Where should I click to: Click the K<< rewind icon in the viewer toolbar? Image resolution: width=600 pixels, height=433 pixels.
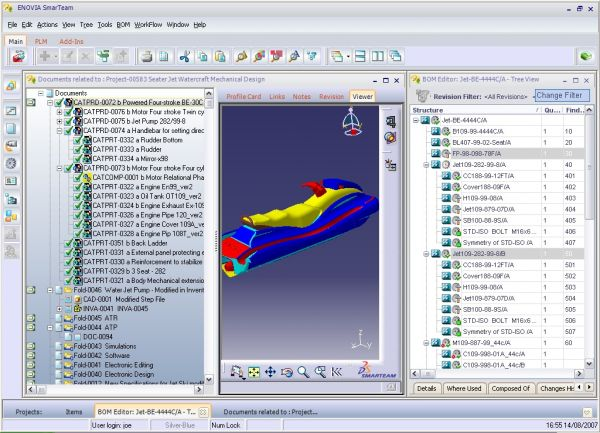[x=337, y=372]
